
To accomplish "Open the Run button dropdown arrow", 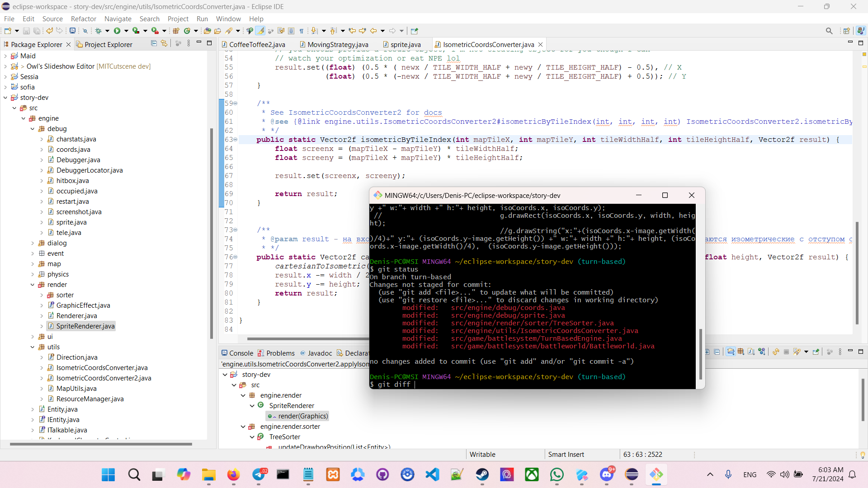I will (x=126, y=31).
